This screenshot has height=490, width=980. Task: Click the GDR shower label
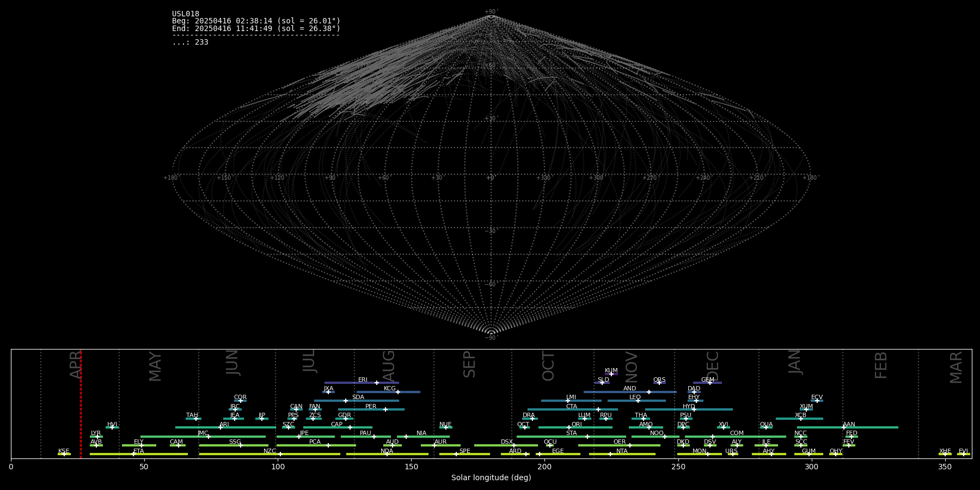point(345,415)
